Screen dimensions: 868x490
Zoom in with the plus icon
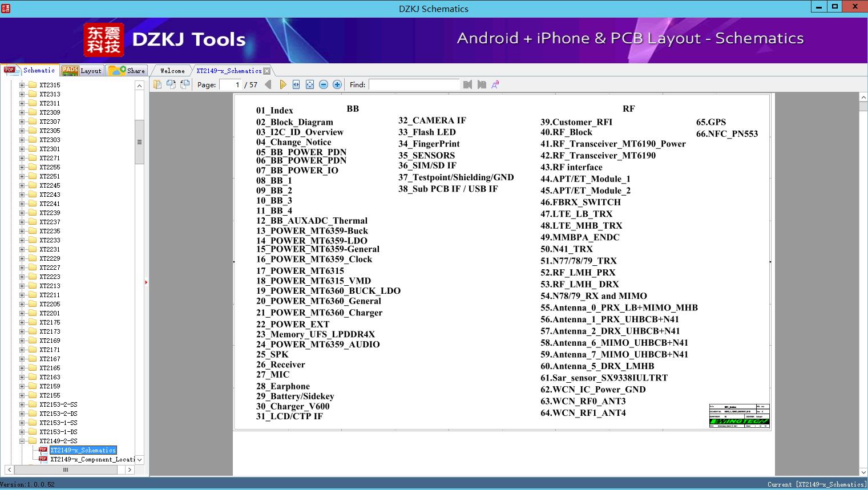[337, 84]
